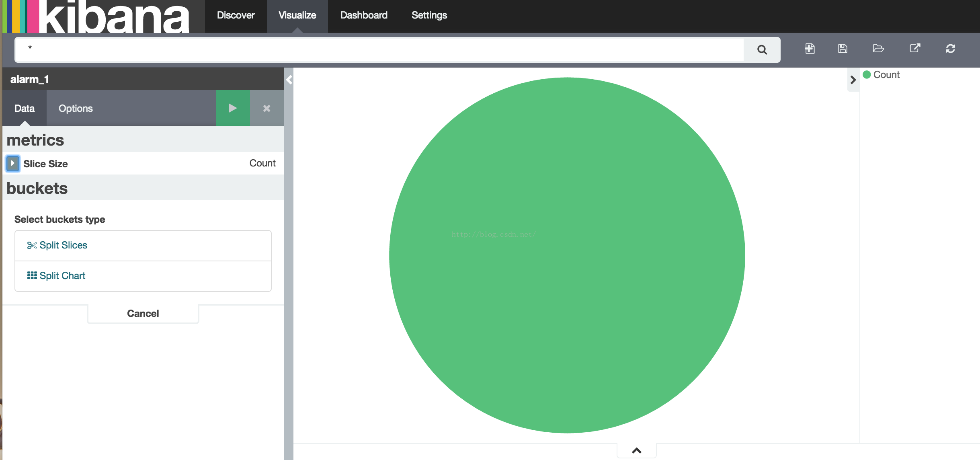The height and width of the screenshot is (460, 980).
Task: Click the Count value in metrics row
Action: click(x=262, y=163)
